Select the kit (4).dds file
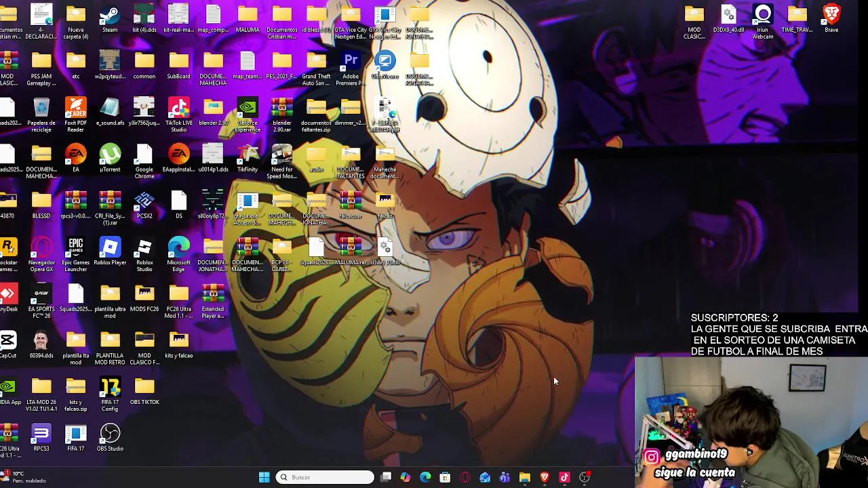The width and height of the screenshot is (868, 488). [144, 19]
